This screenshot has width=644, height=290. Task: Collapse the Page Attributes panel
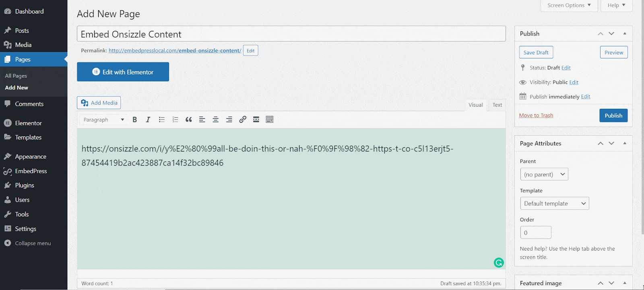[x=625, y=143]
